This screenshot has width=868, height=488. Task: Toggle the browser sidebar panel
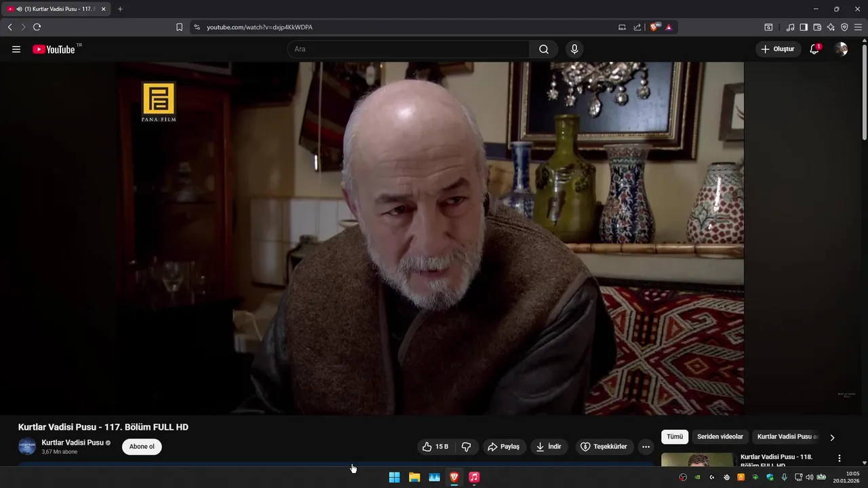pos(804,27)
